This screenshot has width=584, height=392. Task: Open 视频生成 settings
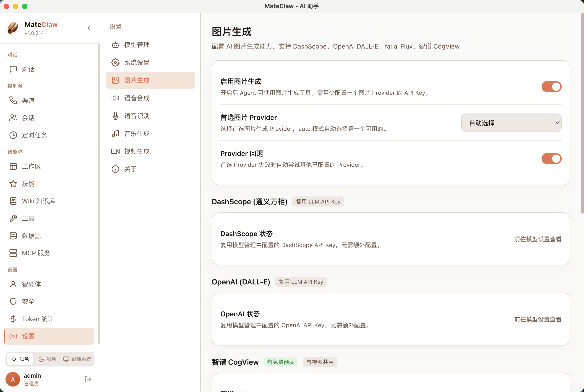coord(137,151)
